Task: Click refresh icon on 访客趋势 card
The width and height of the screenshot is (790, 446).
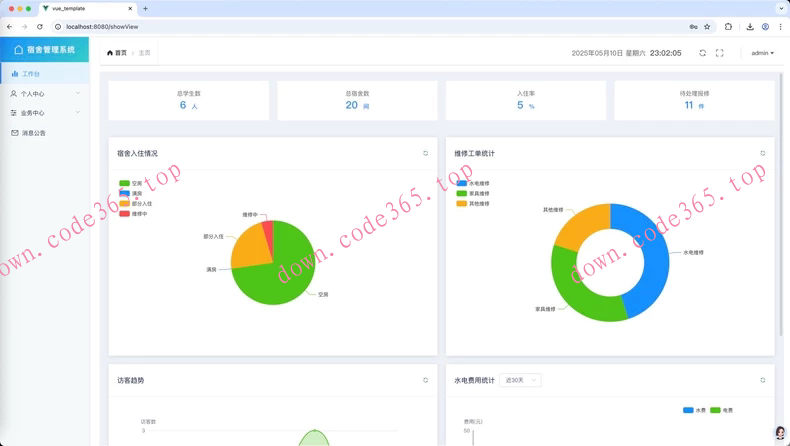Action: point(425,380)
